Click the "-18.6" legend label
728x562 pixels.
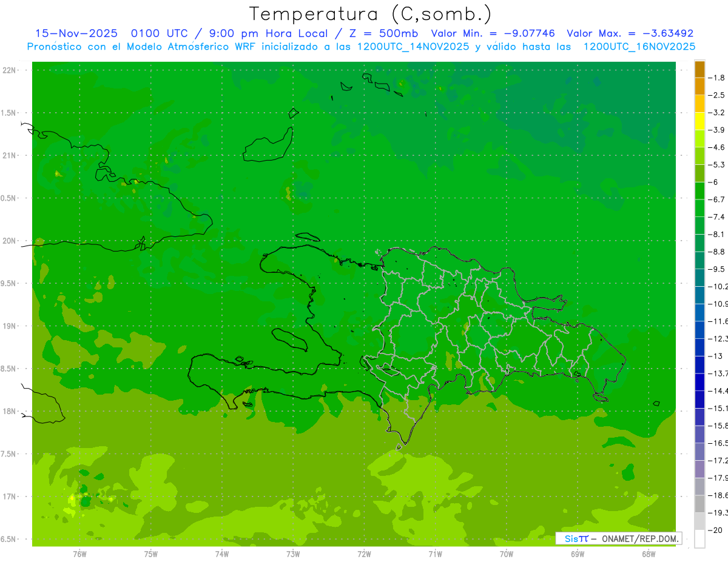coord(718,495)
